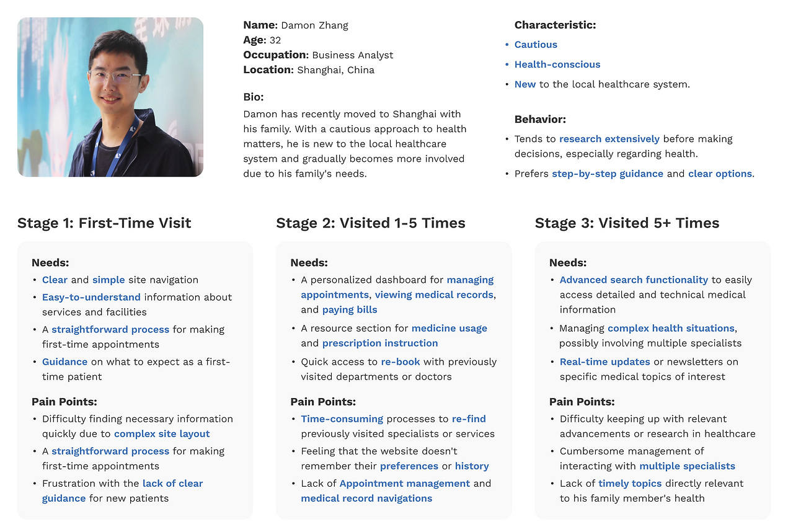Click the "Advanced search functionality" highlighted text
Viewport: 788px width, 532px height.
tap(633, 280)
